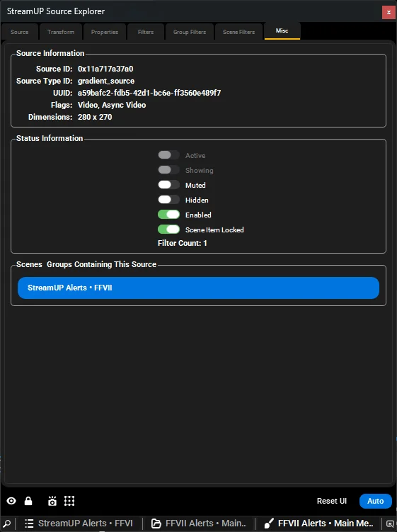Click the Flags value Video, Async Video

[112, 105]
